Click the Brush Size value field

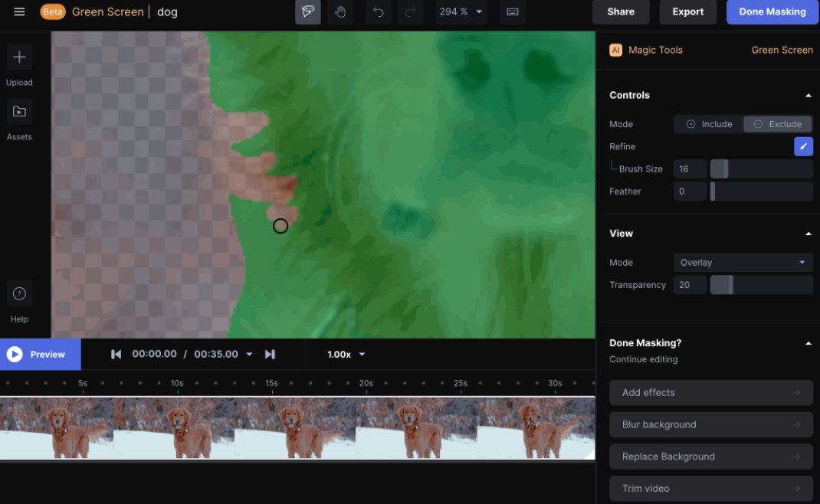[x=690, y=169]
